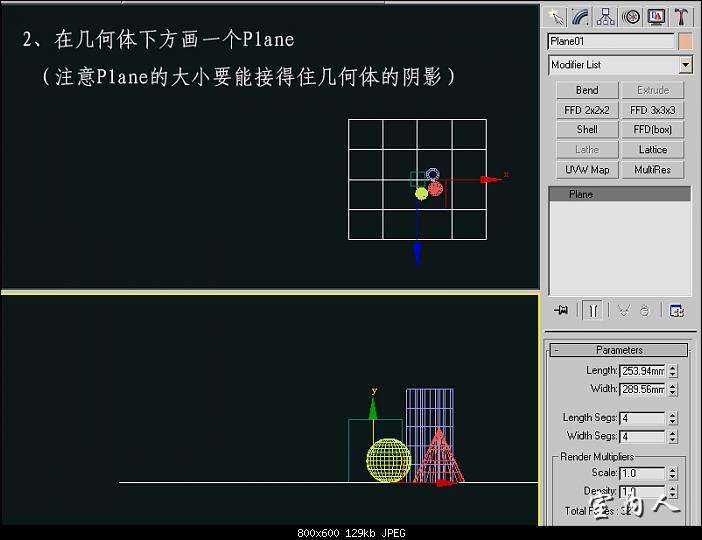Apply the UVW Map modifier
Screen dimensions: 702x540
587,170
